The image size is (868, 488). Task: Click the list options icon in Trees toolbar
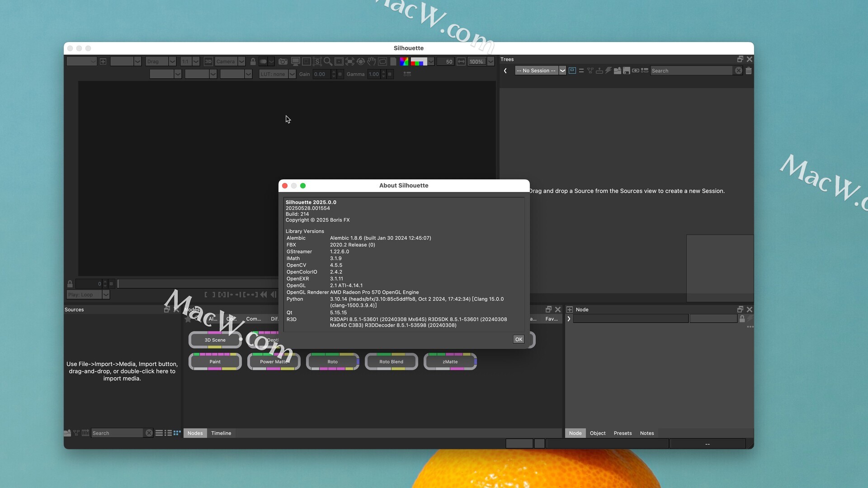coord(645,70)
